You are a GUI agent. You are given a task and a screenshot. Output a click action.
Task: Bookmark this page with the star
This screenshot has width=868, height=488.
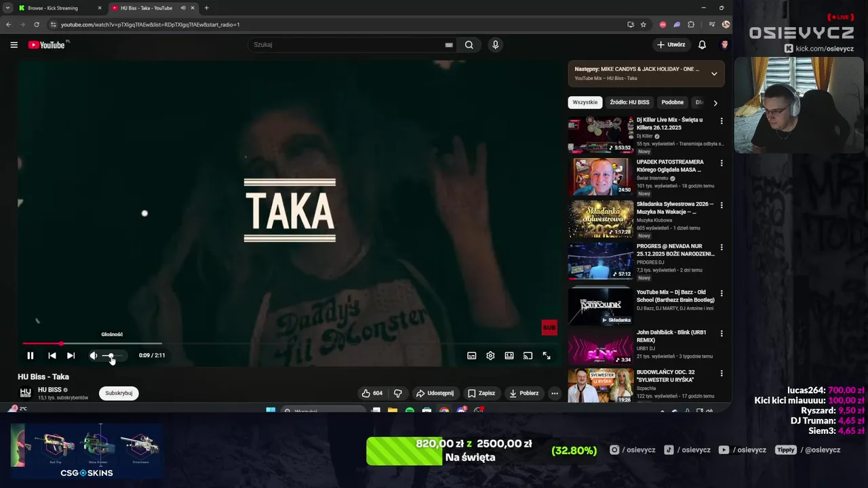pyautogui.click(x=643, y=24)
